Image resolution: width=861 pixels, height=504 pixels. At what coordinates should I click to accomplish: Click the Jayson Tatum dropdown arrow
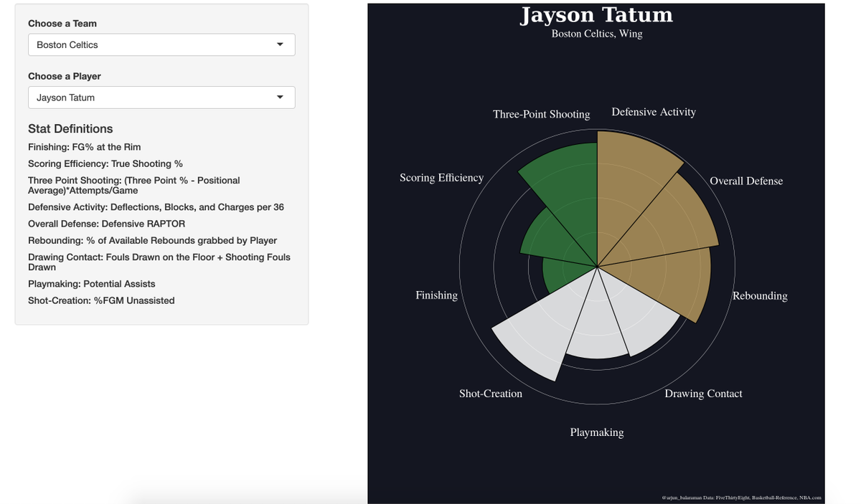coord(280,98)
